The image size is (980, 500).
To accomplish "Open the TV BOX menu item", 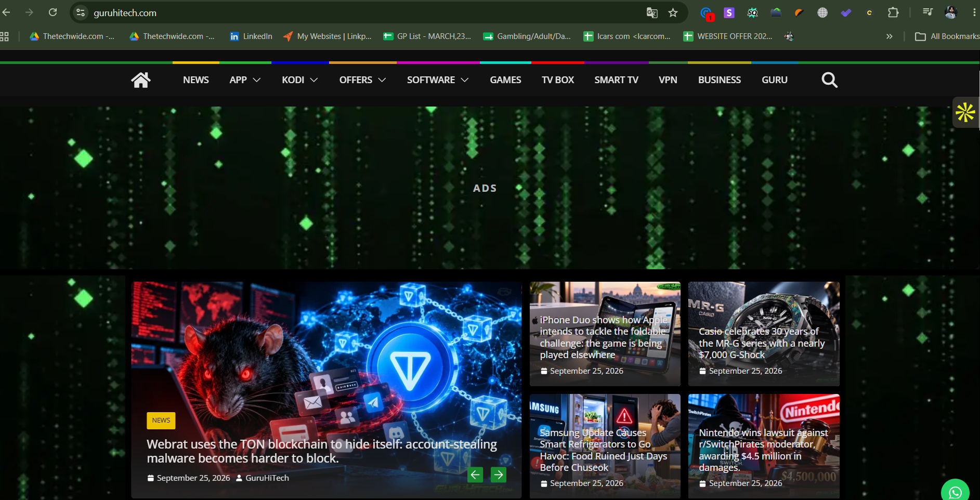I will [558, 80].
